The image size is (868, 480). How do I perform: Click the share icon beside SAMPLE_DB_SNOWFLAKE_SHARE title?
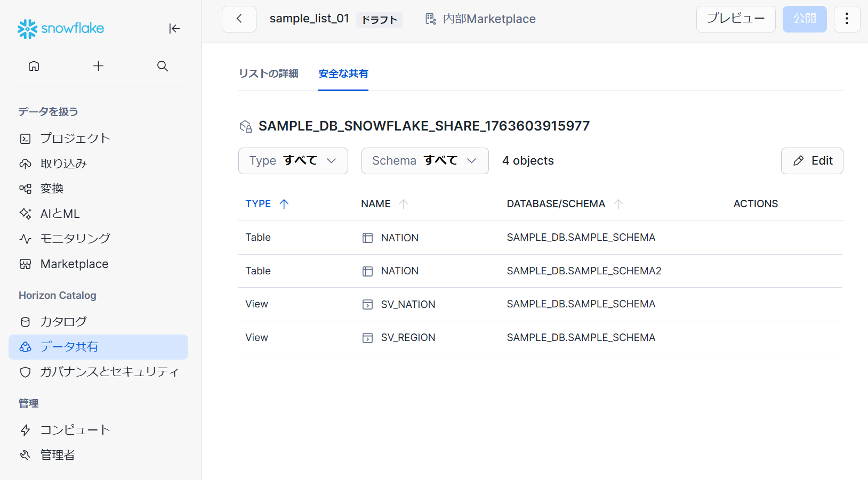click(x=245, y=126)
